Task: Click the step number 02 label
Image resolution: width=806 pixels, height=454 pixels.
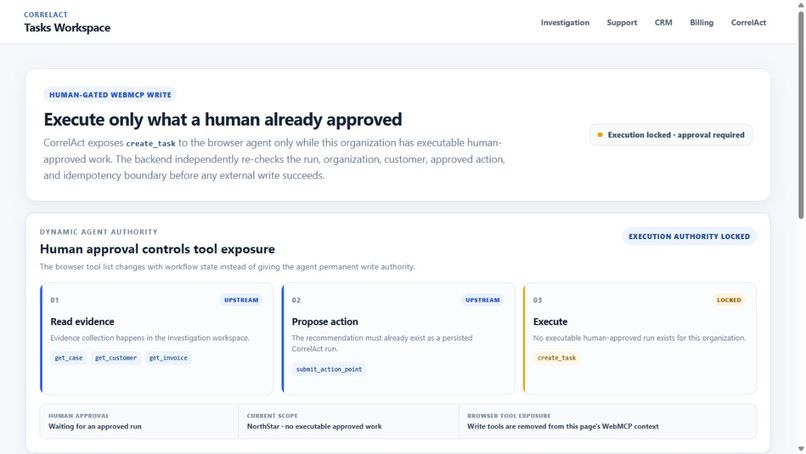Action: [296, 300]
